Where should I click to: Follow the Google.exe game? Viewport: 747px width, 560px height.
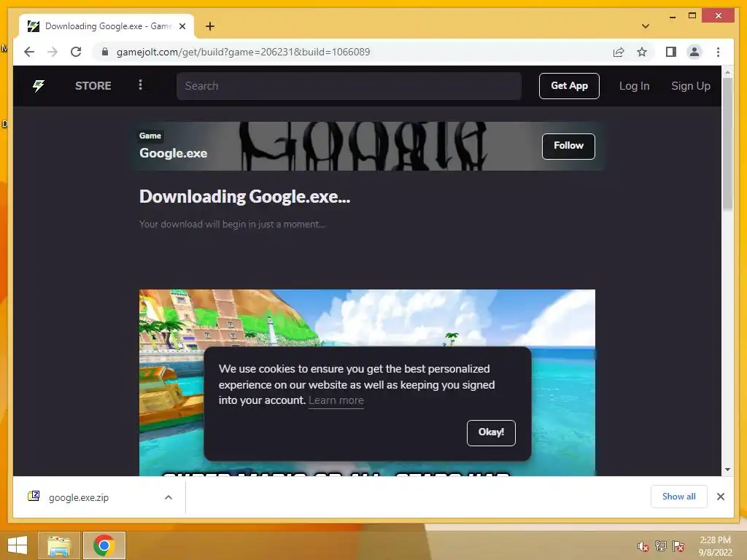pyautogui.click(x=568, y=146)
